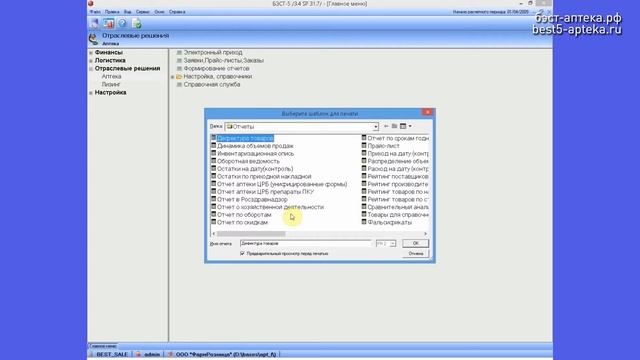Open the Сервис menu
This screenshot has width=640, height=360.
click(142, 12)
